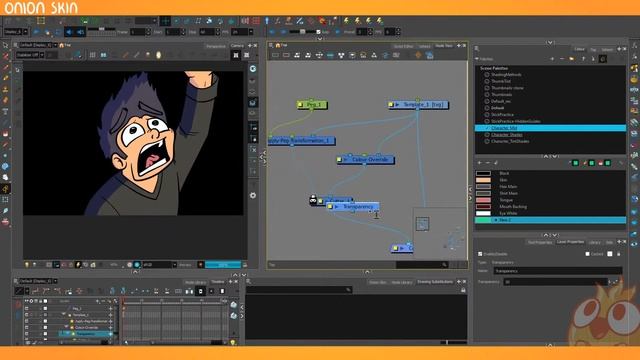Pick the Black colour swatch

point(483,173)
